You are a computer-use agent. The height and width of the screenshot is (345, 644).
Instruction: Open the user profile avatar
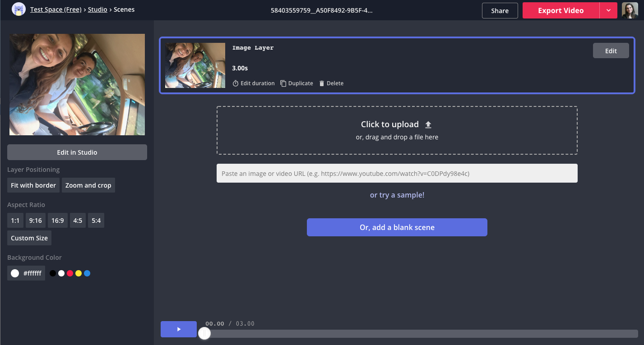coord(630,10)
